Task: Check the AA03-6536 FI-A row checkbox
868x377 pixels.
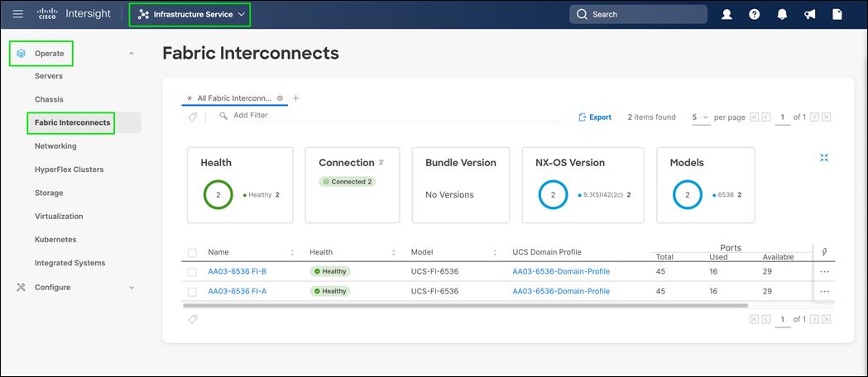Action: (x=193, y=291)
